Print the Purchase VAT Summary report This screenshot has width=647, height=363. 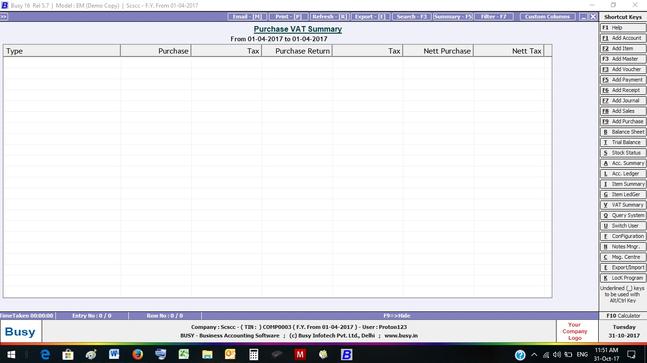pos(288,16)
